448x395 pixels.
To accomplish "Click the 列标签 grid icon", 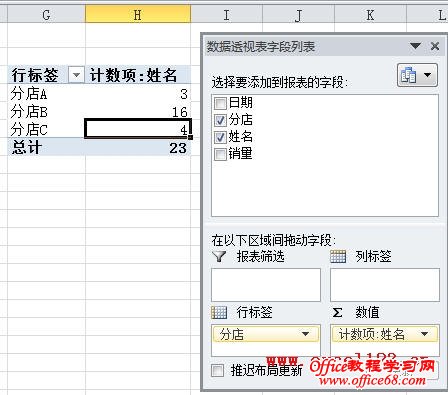I will point(338,256).
